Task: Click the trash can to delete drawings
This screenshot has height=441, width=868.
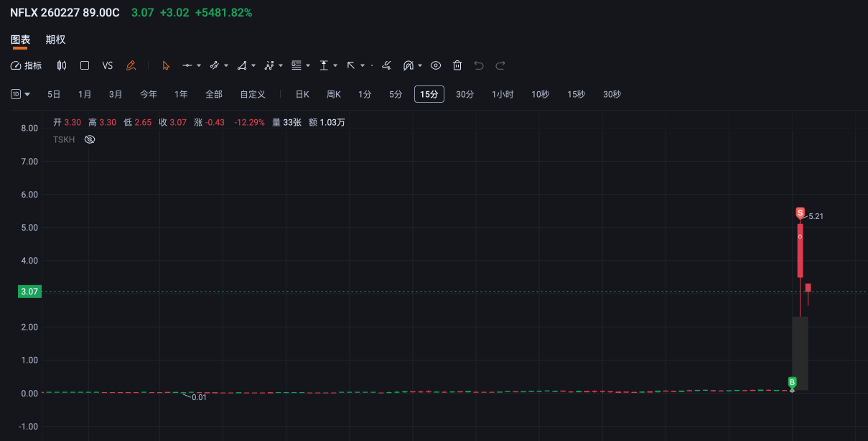Action: pyautogui.click(x=457, y=65)
